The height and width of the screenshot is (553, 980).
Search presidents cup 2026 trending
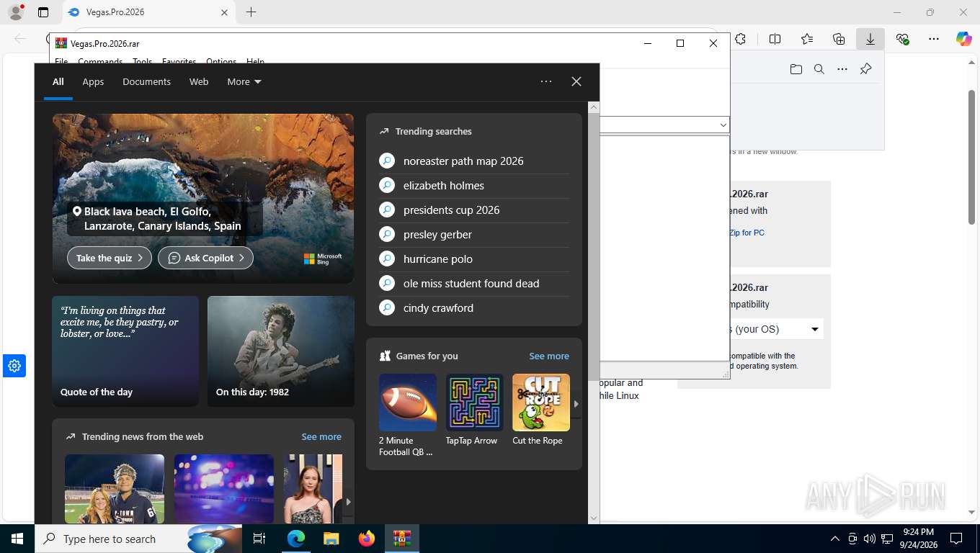[474, 210]
